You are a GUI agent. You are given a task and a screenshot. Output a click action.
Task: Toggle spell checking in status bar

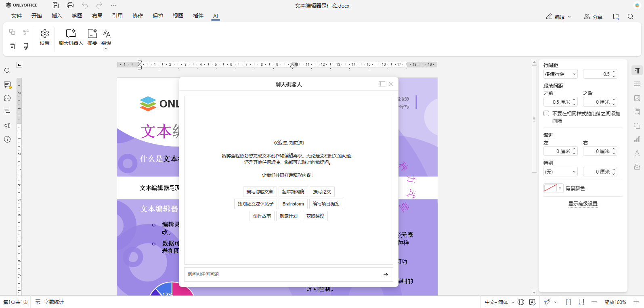pyautogui.click(x=533, y=302)
